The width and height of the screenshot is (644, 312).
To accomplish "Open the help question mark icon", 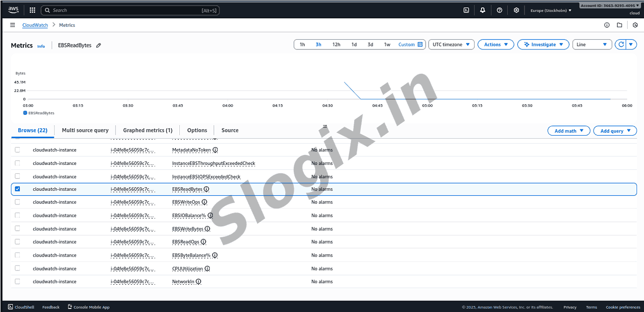I will coord(499,10).
